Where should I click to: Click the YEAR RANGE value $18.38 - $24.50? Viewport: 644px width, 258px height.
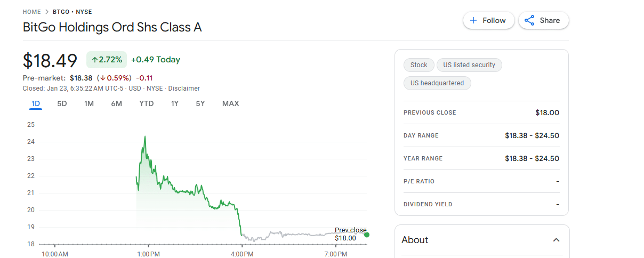pyautogui.click(x=532, y=158)
